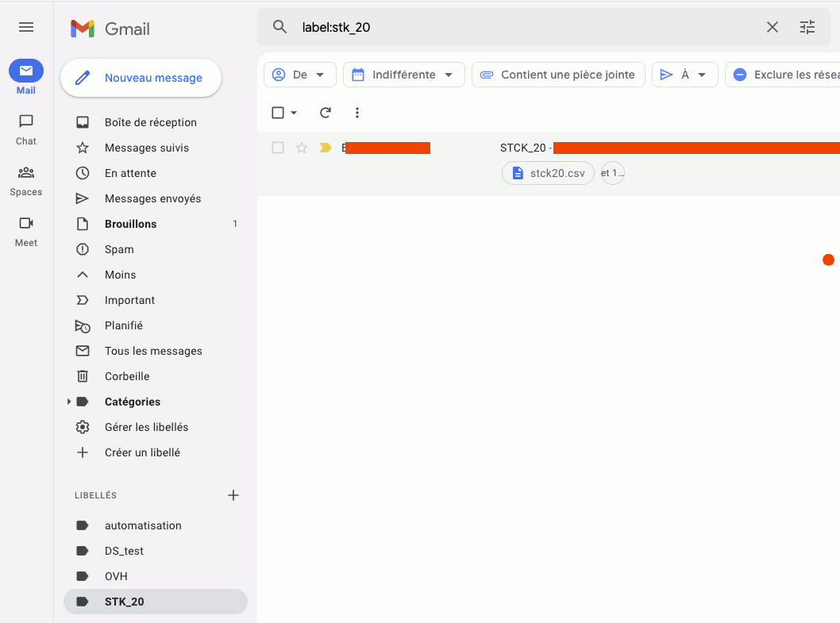
Task: Click the search magnifier icon
Action: tap(279, 27)
